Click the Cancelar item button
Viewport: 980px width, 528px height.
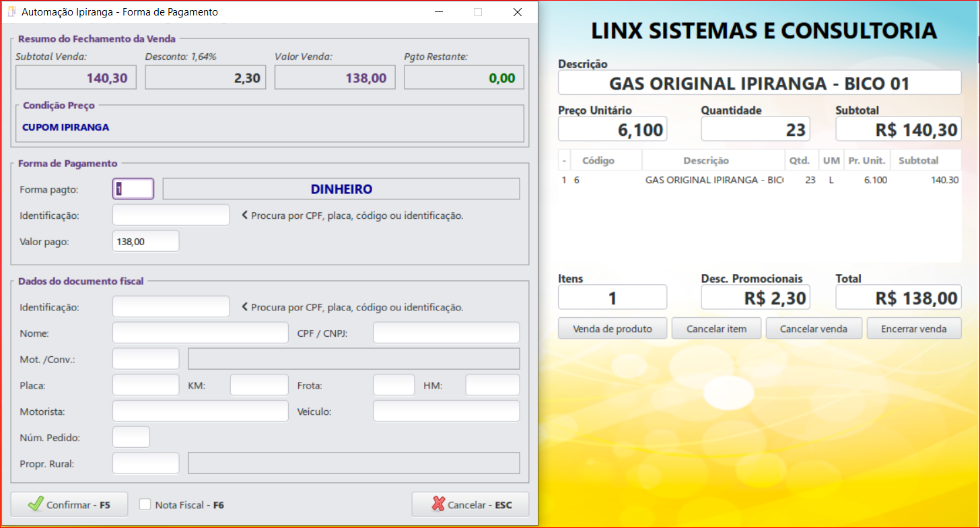(x=716, y=329)
